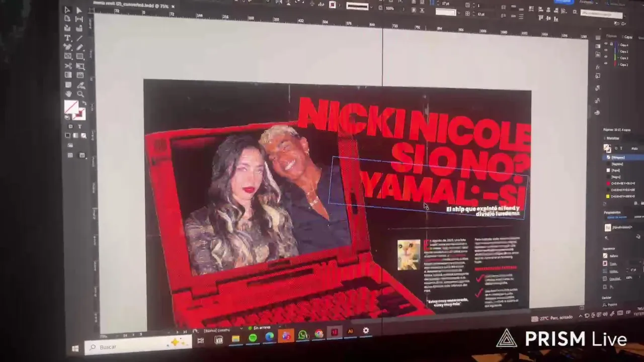Toggle formatting affects text (T)
The width and height of the screenshot is (644, 362).
click(79, 127)
